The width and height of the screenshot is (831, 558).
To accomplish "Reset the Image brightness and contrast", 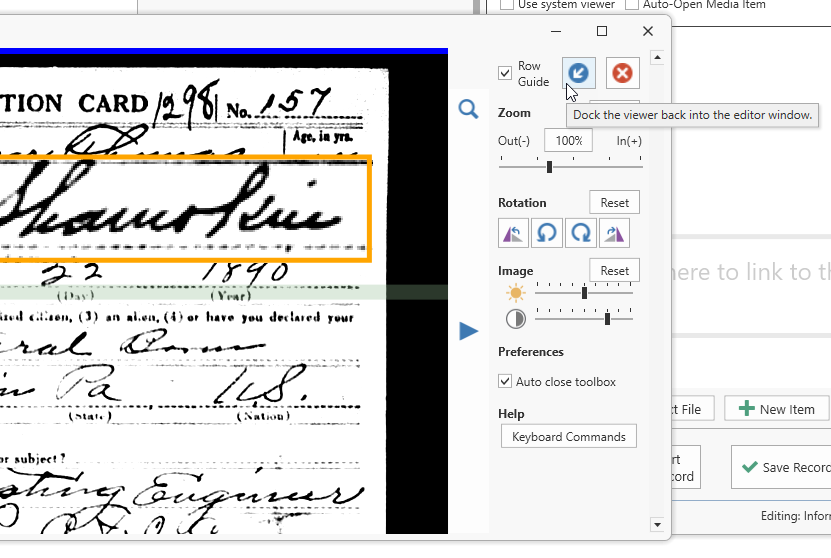I will (614, 271).
